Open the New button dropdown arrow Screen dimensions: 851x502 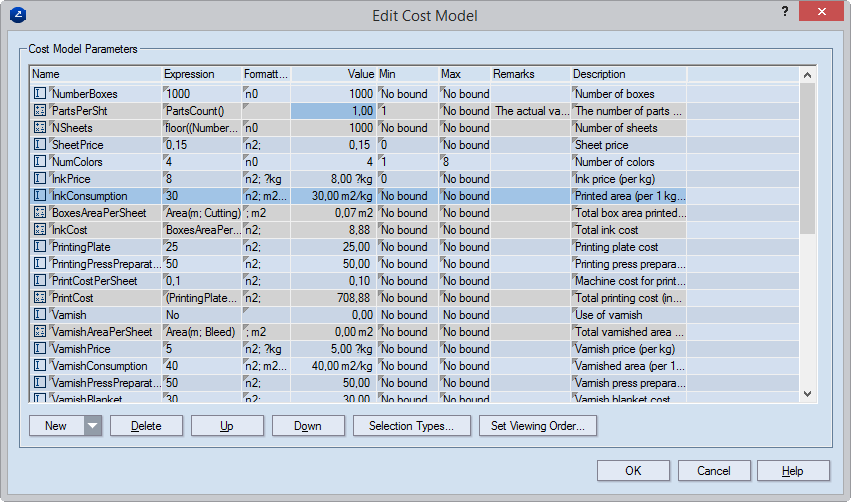click(x=92, y=426)
